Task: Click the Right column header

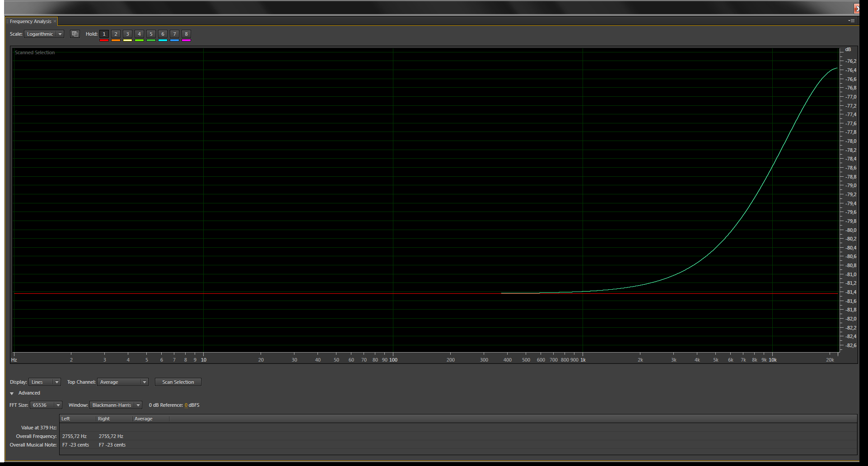Action: [114, 419]
